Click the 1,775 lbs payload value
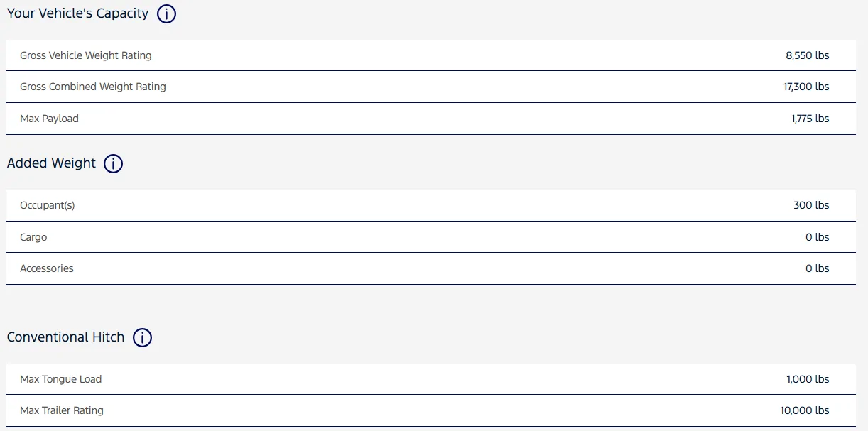Viewport: 868px width, 431px height. click(x=810, y=119)
